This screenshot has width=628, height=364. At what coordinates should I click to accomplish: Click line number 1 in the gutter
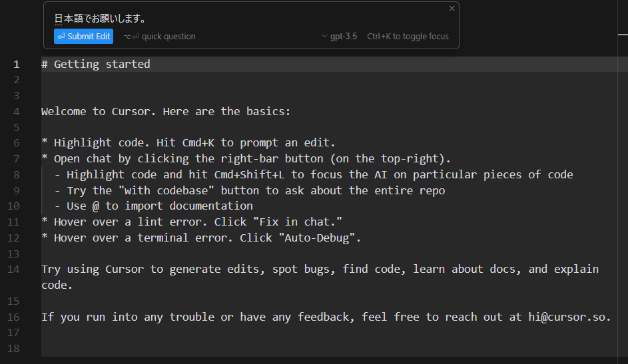tap(17, 65)
